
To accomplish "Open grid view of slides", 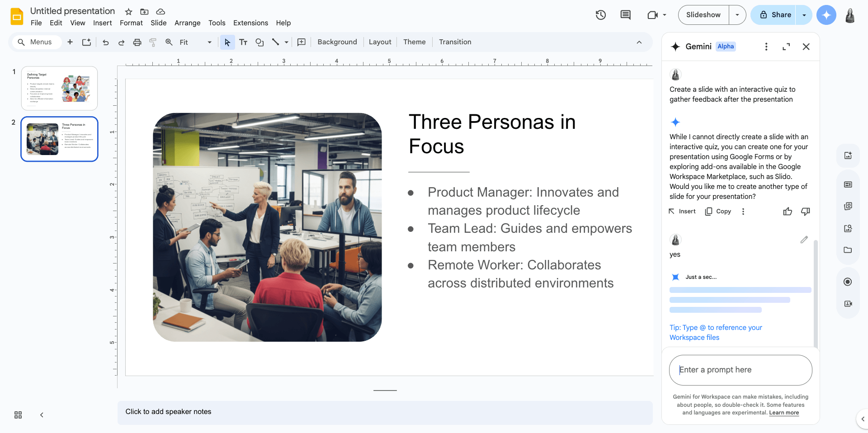I will pos(18,415).
